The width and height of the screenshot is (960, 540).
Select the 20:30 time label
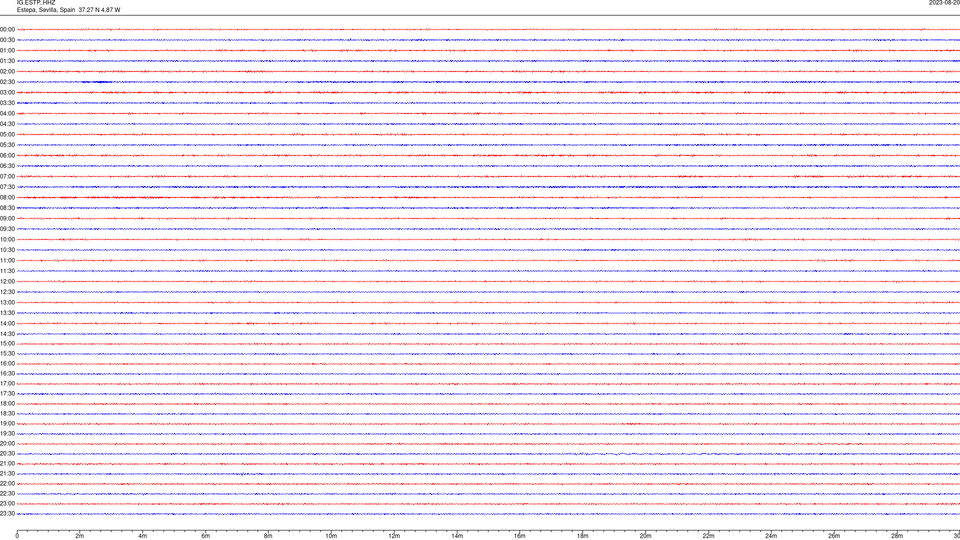pyautogui.click(x=7, y=454)
